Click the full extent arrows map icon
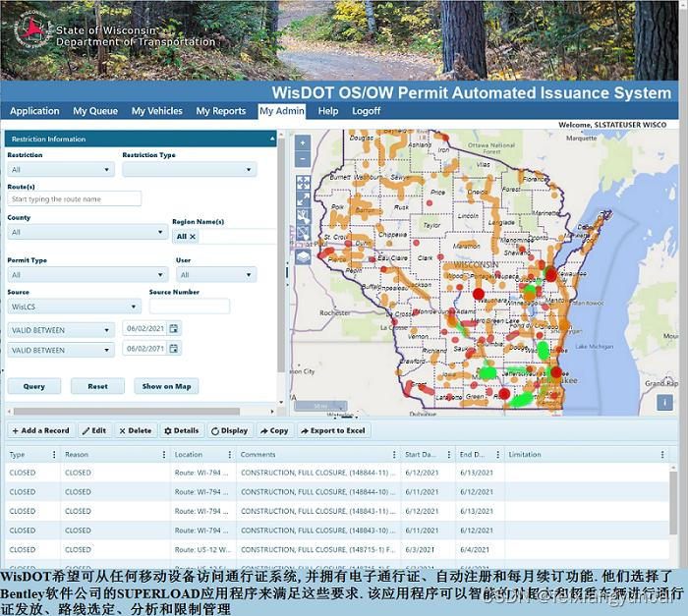The height and width of the screenshot is (616, 688). click(303, 182)
